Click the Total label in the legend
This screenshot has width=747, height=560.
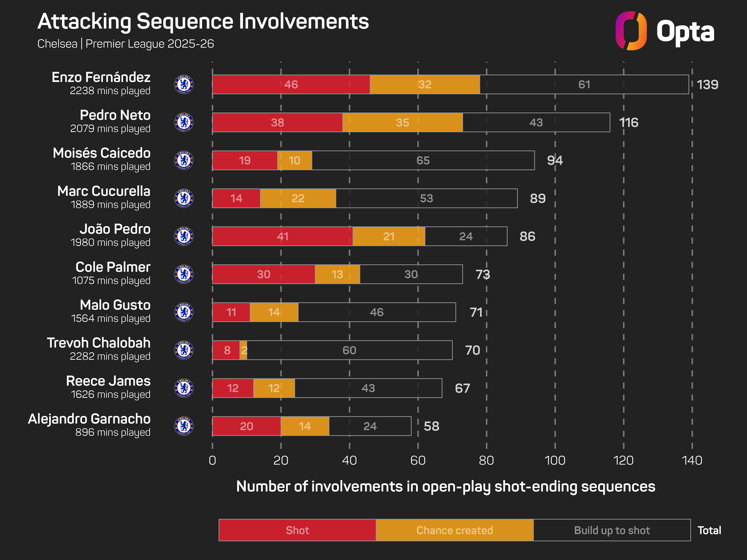click(709, 530)
